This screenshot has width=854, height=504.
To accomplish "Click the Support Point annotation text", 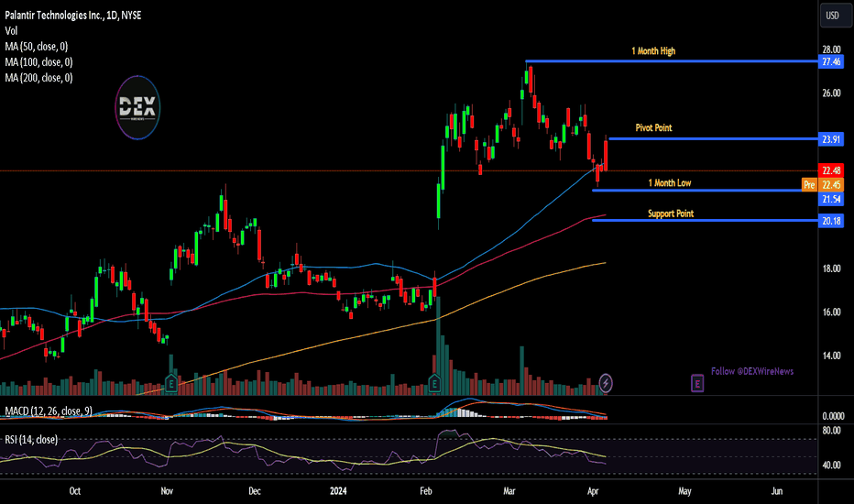I will [x=671, y=214].
